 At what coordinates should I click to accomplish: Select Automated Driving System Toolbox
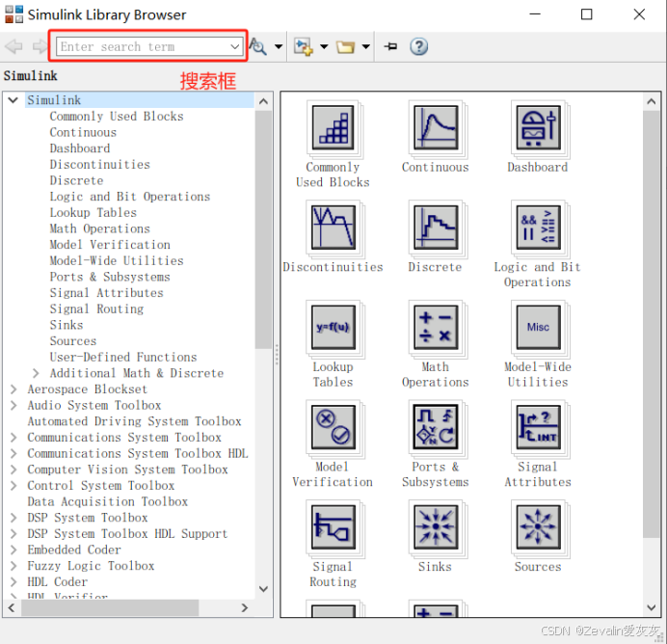point(134,421)
